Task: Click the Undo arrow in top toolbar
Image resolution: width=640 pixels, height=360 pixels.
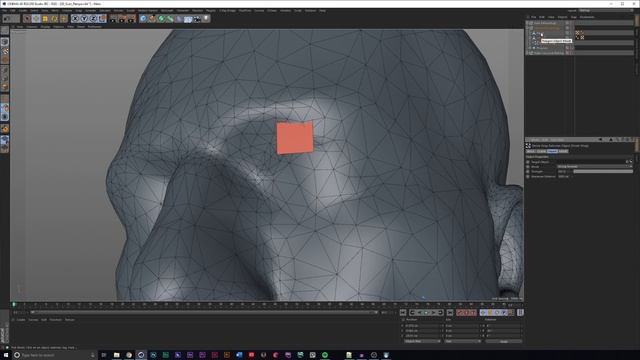Action: coord(7,19)
